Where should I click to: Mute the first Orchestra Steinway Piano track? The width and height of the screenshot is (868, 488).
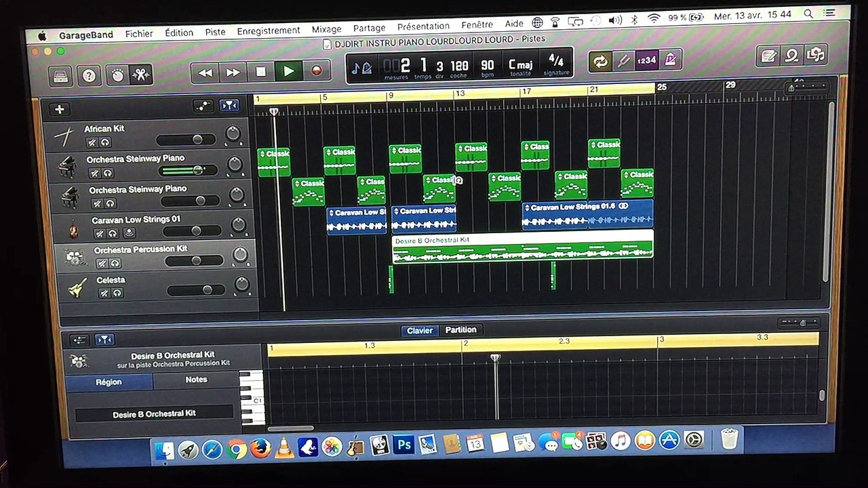tap(94, 173)
